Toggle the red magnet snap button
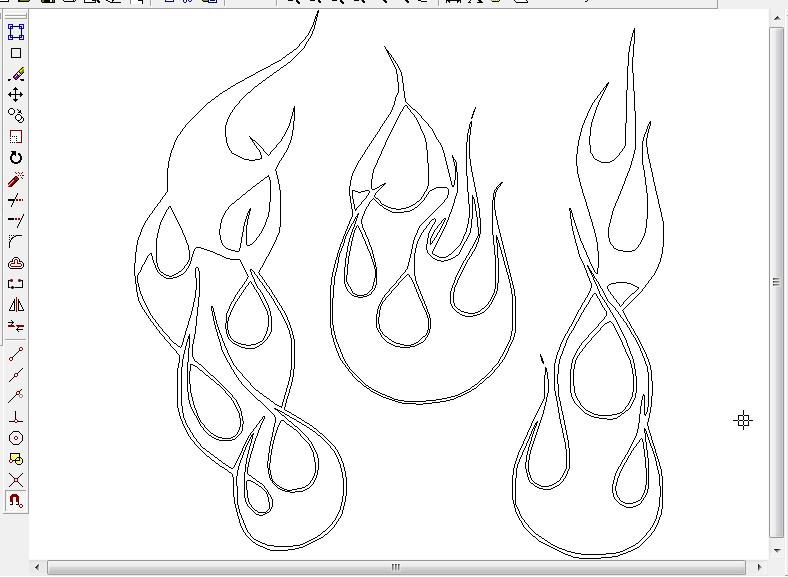Viewport: 788px width, 577px height. [x=16, y=501]
